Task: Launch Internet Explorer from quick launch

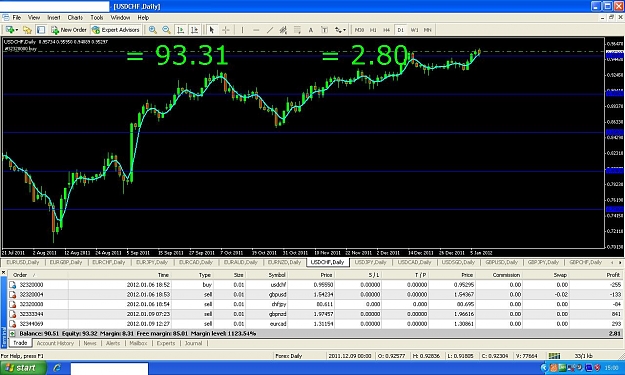Action: coord(57,368)
